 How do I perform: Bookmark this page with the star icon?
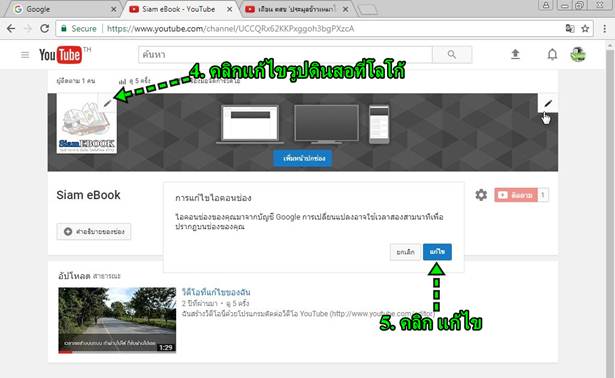tap(585, 29)
